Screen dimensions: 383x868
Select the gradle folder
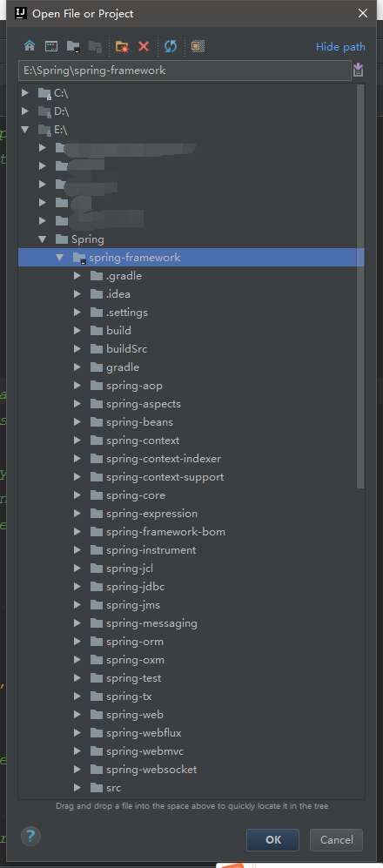(123, 367)
